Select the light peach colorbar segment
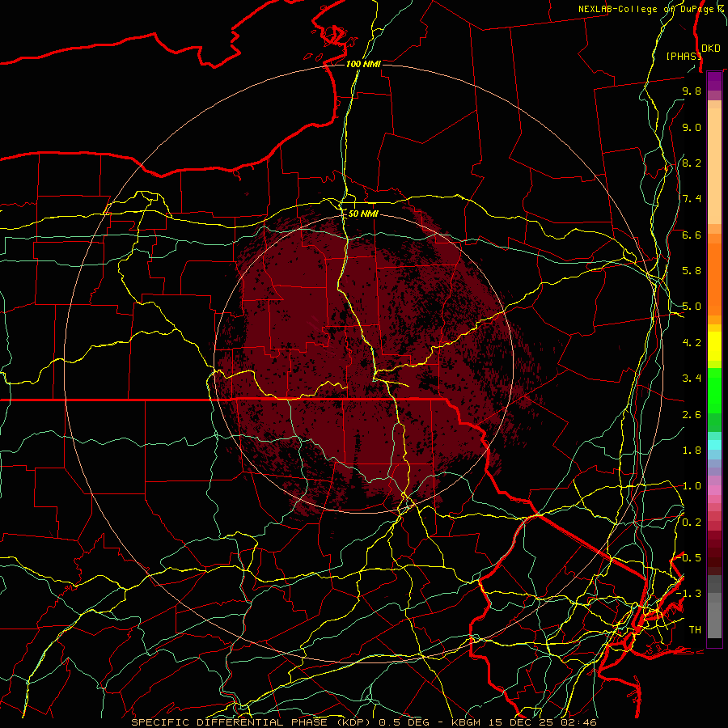Viewport: 728px width, 728px height. click(714, 166)
